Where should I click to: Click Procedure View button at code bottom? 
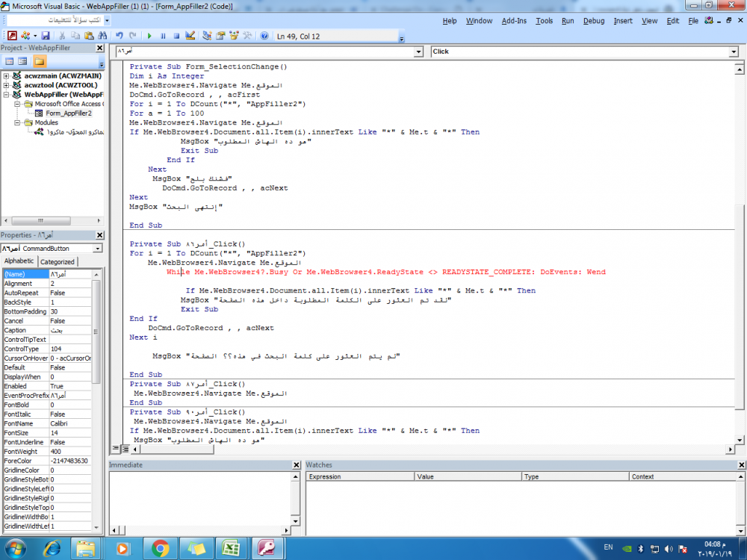[x=115, y=449]
